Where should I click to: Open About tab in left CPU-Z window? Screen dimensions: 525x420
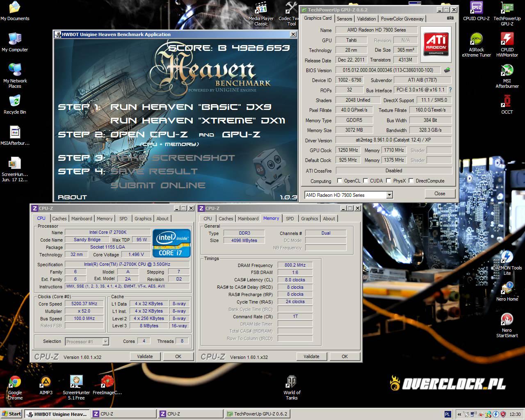(x=162, y=219)
